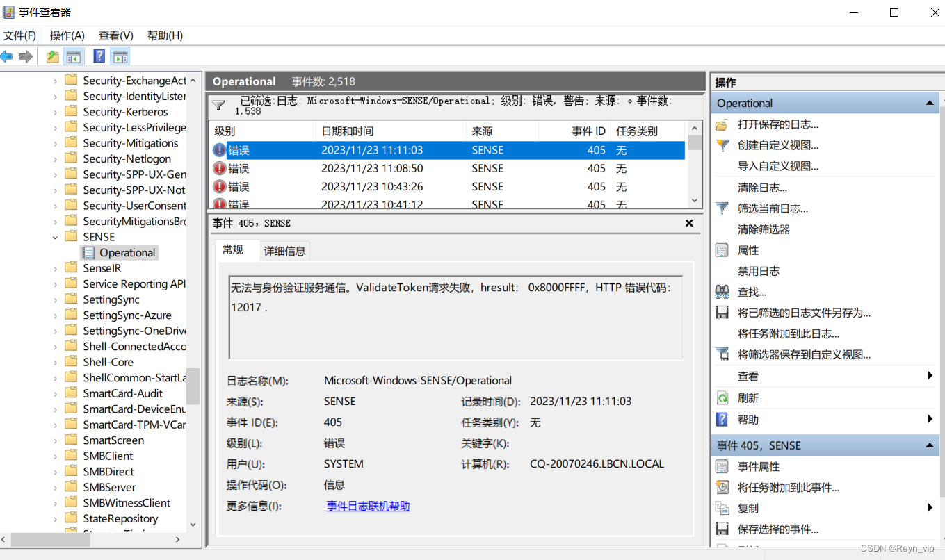Open the 文件(F) menu
The width and height of the screenshot is (945, 560).
[x=19, y=35]
